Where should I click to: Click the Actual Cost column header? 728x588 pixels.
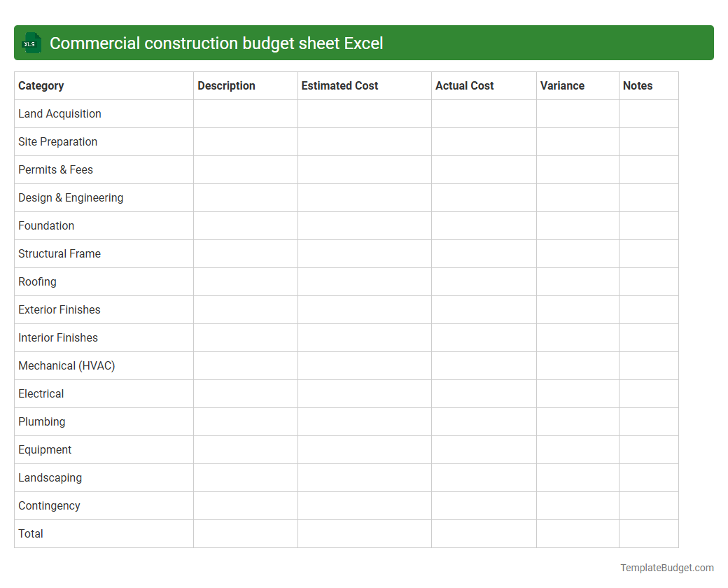tap(464, 85)
